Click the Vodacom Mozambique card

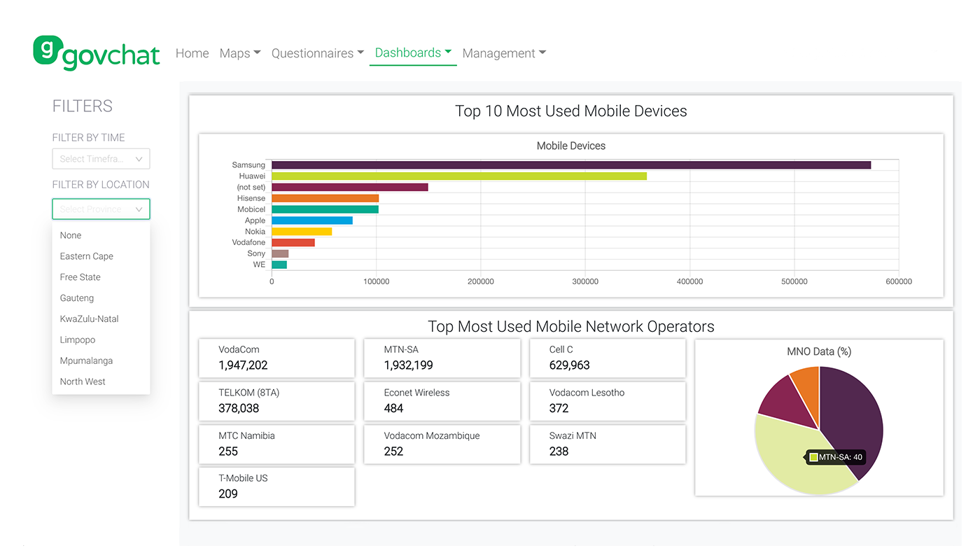pyautogui.click(x=442, y=444)
